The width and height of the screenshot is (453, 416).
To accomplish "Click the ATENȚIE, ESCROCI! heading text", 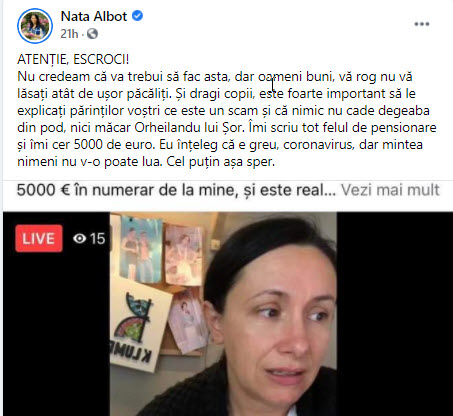I will click(73, 59).
